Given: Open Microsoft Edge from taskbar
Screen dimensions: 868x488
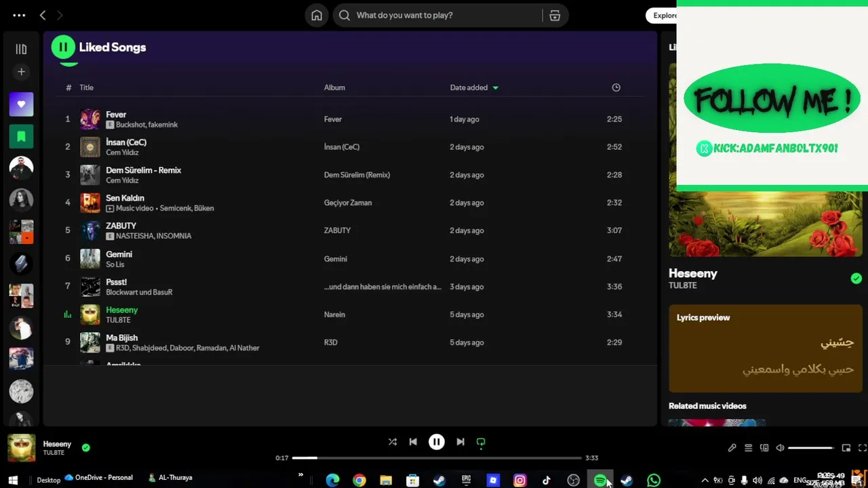Looking at the screenshot, I should click(332, 481).
